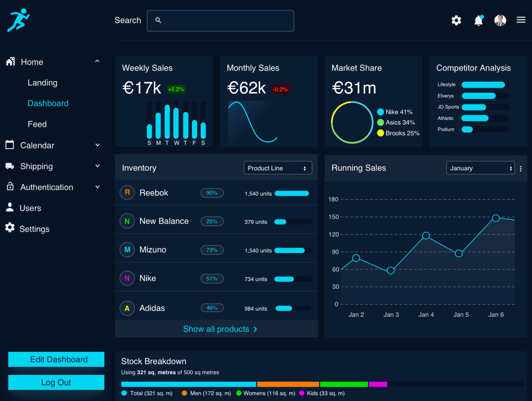Click the Asics 34% legend dot
The width and height of the screenshot is (532, 401).
click(380, 122)
